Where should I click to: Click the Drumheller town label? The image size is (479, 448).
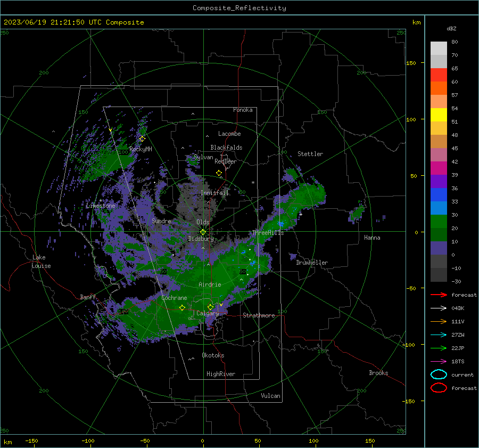(312, 263)
